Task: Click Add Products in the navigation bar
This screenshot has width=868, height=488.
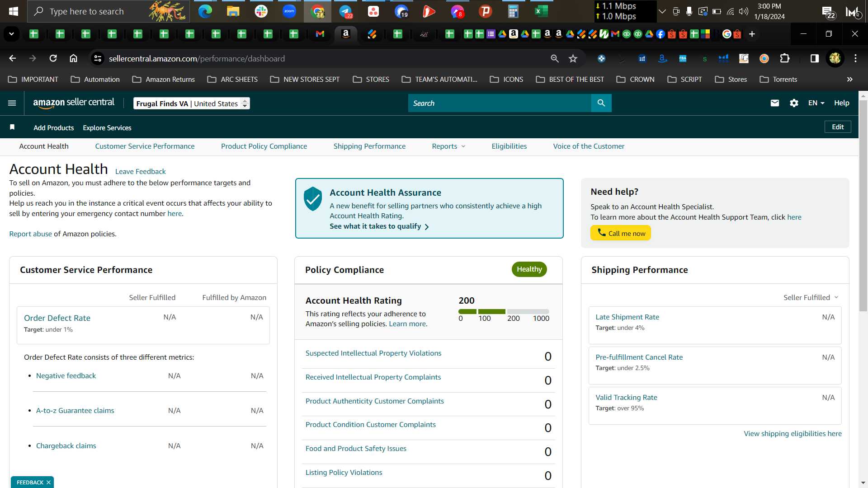Action: 53,128
